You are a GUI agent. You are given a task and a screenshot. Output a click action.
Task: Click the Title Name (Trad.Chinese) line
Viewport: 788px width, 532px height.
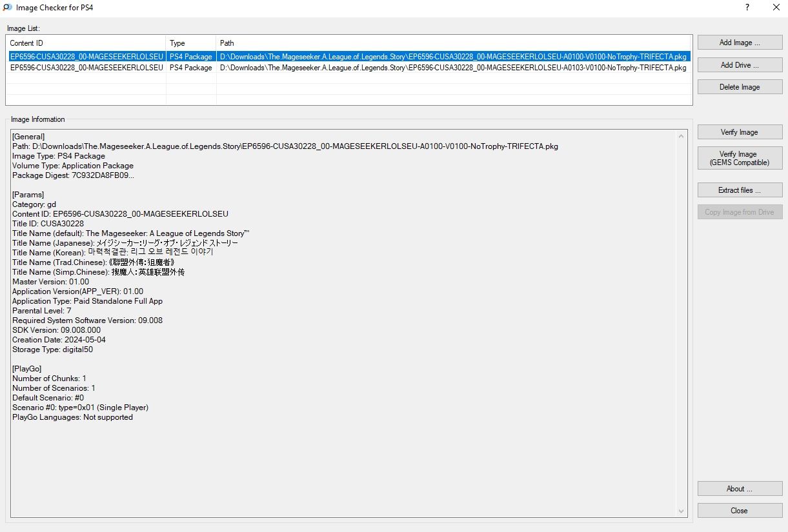pos(94,262)
